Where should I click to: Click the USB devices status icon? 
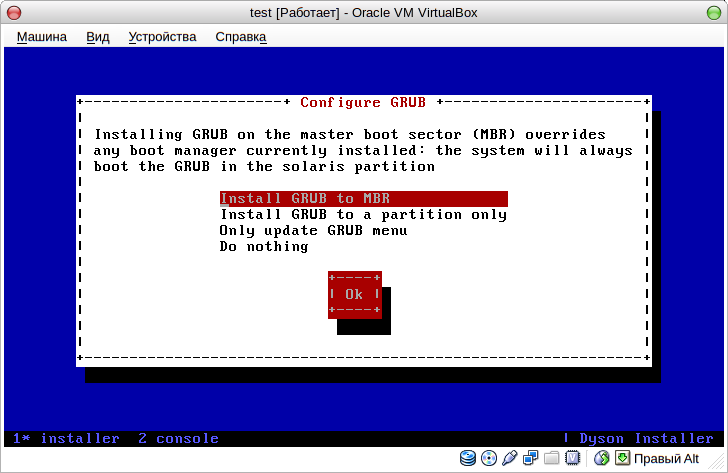(x=509, y=458)
